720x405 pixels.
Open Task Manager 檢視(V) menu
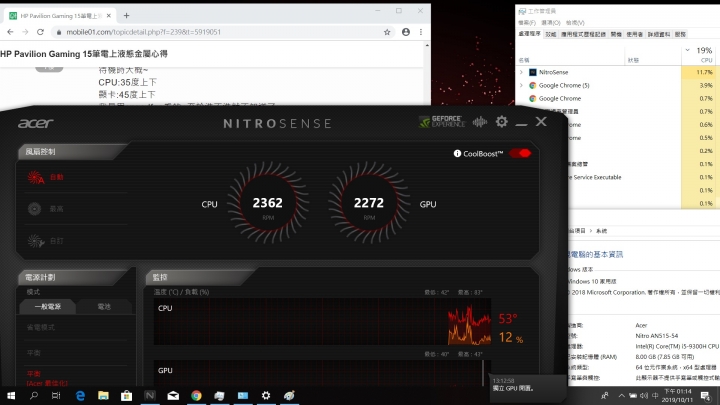pos(575,22)
